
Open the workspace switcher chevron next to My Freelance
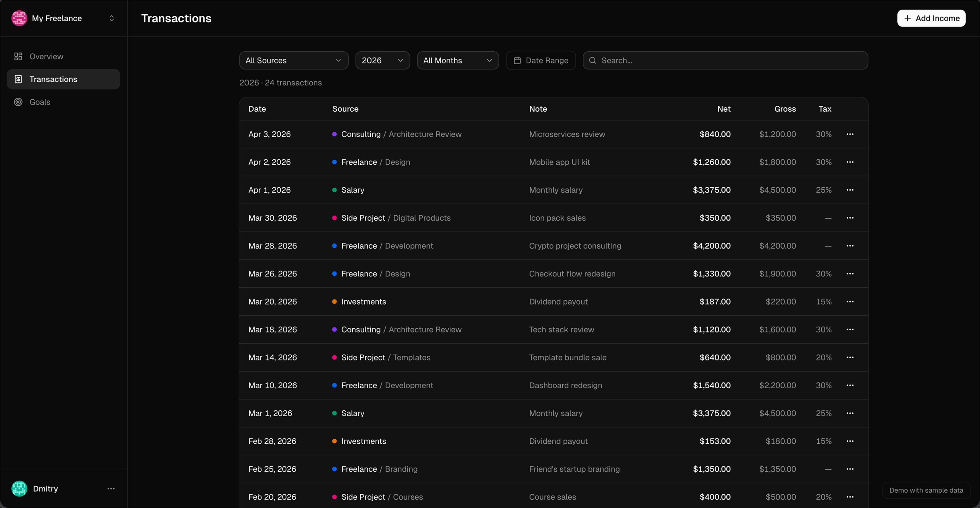tap(111, 18)
